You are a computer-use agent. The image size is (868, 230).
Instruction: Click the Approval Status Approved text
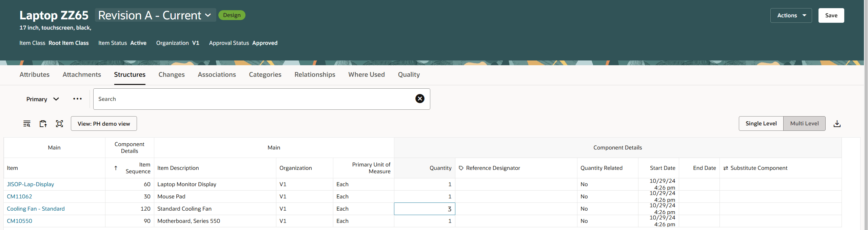pos(243,43)
